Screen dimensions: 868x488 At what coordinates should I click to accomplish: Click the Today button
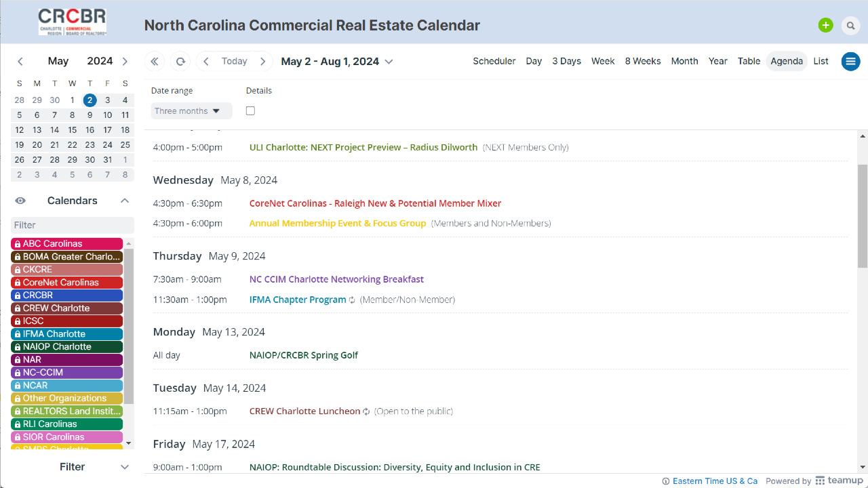(x=235, y=61)
